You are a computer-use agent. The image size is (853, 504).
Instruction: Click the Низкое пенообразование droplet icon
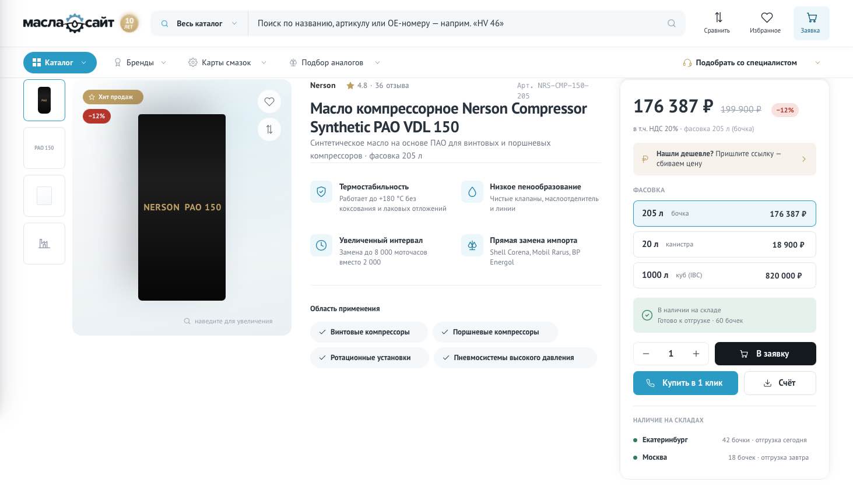point(472,192)
